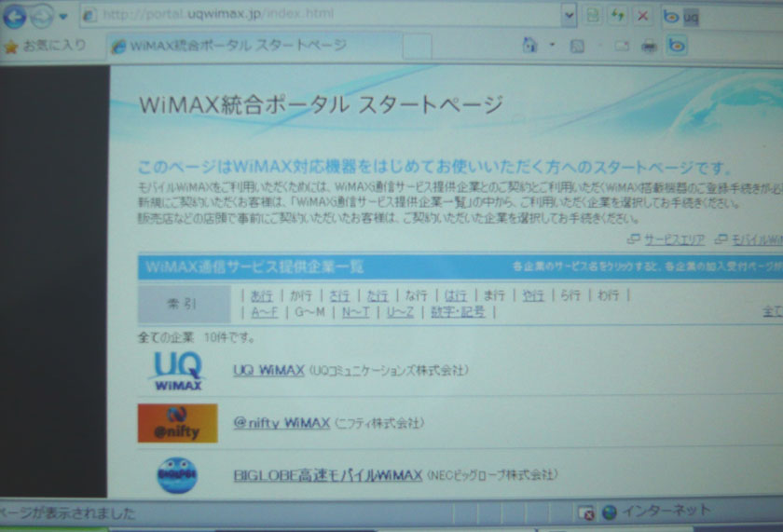This screenshot has height=532, width=783.
Task: Click the BIGLOBE round logo image
Action: (x=177, y=475)
